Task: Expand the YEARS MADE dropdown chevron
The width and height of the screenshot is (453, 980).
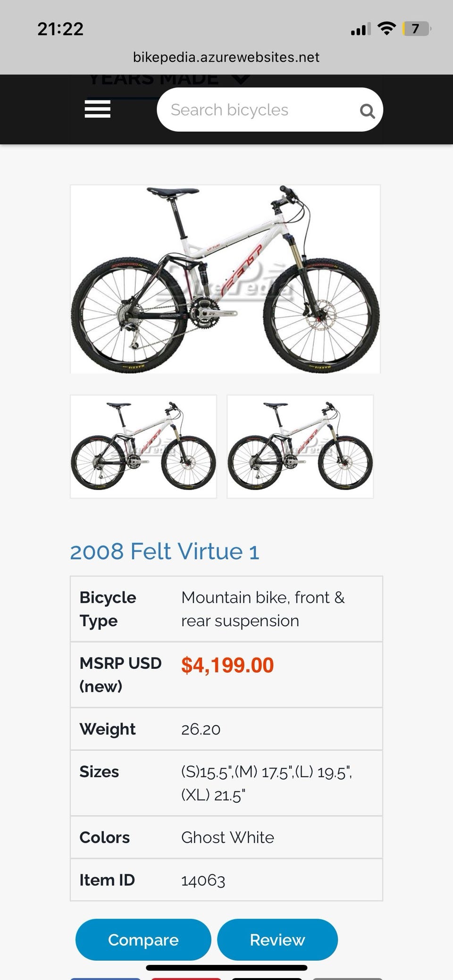Action: (241, 79)
